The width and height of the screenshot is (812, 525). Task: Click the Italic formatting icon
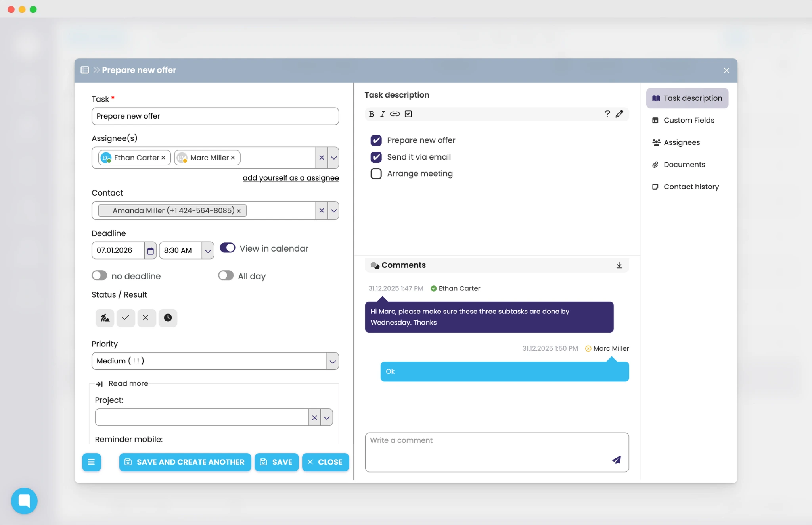383,114
